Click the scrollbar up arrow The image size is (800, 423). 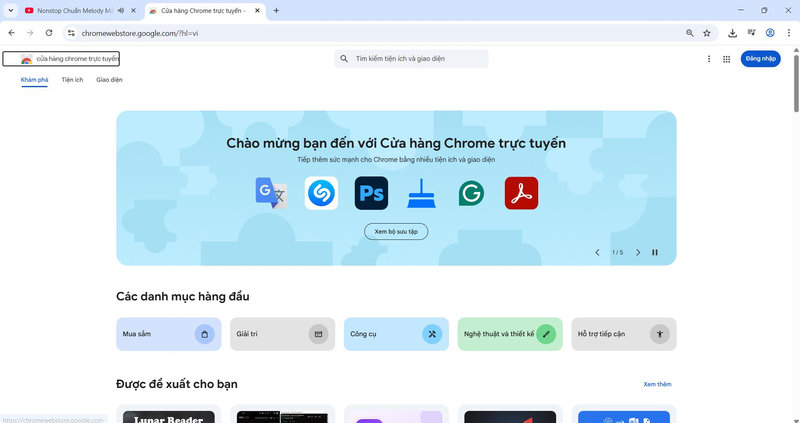[x=796, y=50]
